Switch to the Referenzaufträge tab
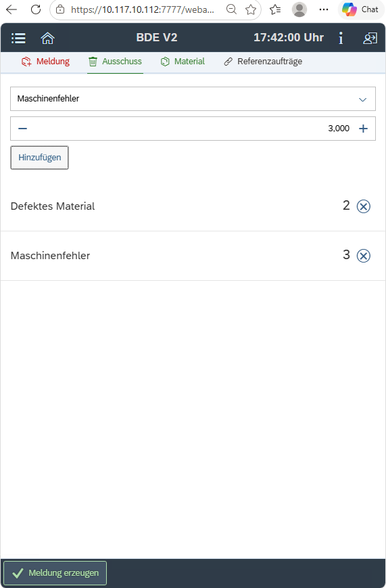Viewport: 386px width, 588px height. 263,62
